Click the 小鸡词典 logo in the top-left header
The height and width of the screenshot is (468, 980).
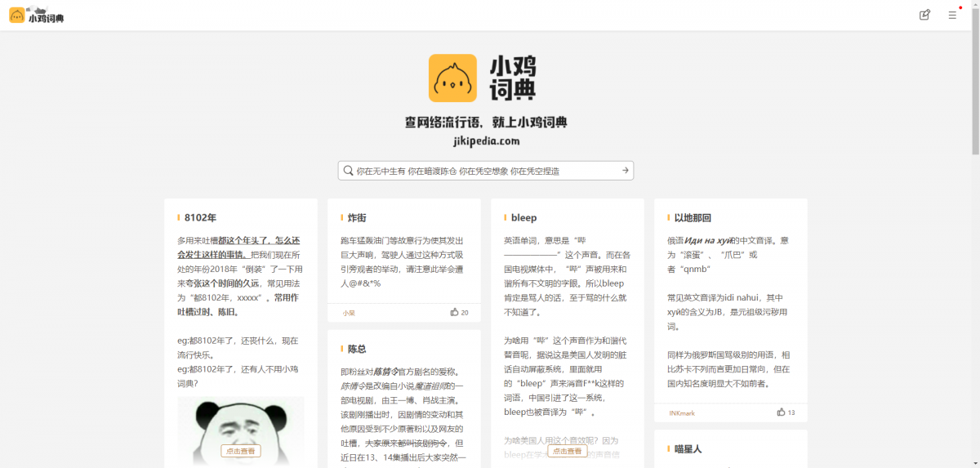point(37,16)
